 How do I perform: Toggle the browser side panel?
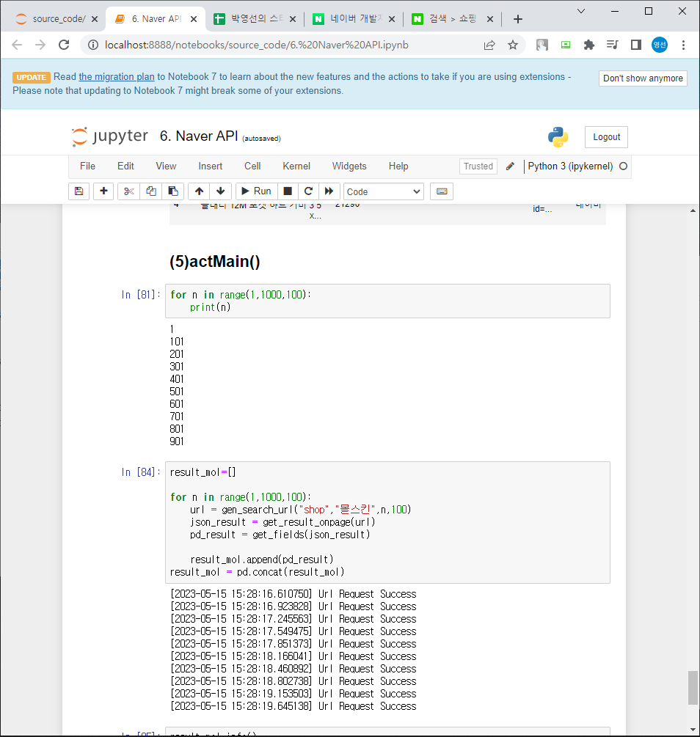636,45
